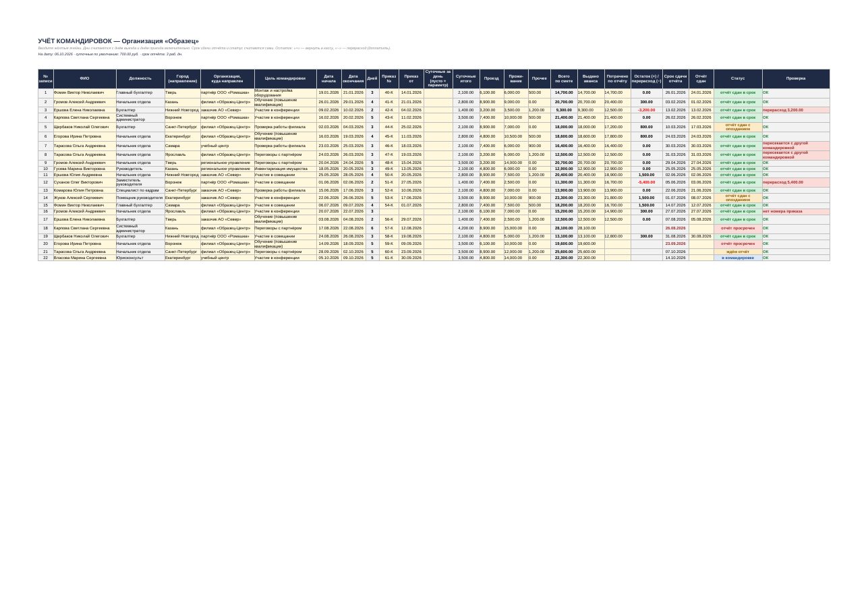Click the travel cost cell «6,100.00» in record 1
Image resolution: width=868 pixels, height=614 pixels.
tap(492, 93)
